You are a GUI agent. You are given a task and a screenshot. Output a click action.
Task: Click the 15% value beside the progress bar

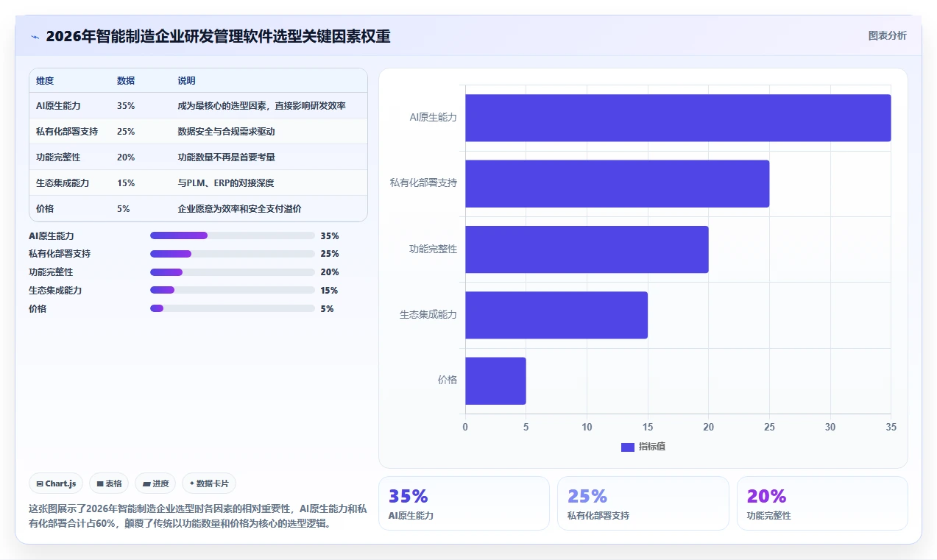[330, 291]
